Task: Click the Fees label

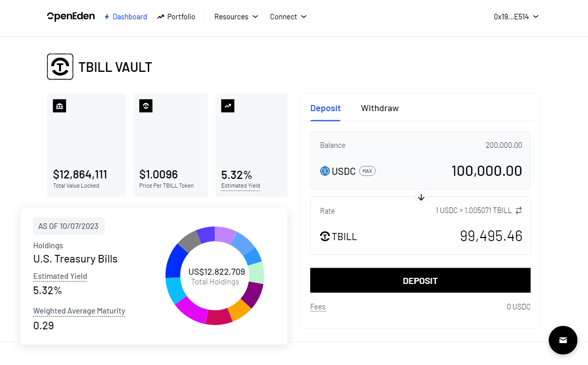Action: [318, 307]
